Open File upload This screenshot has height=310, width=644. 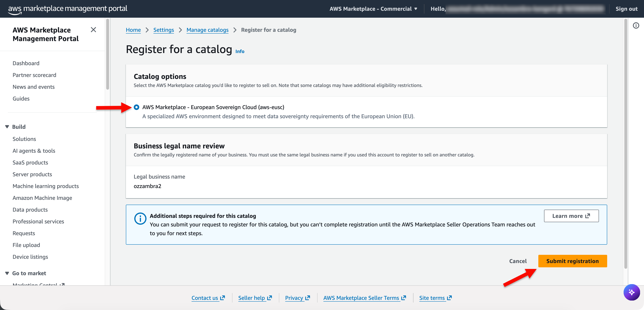pyautogui.click(x=26, y=245)
